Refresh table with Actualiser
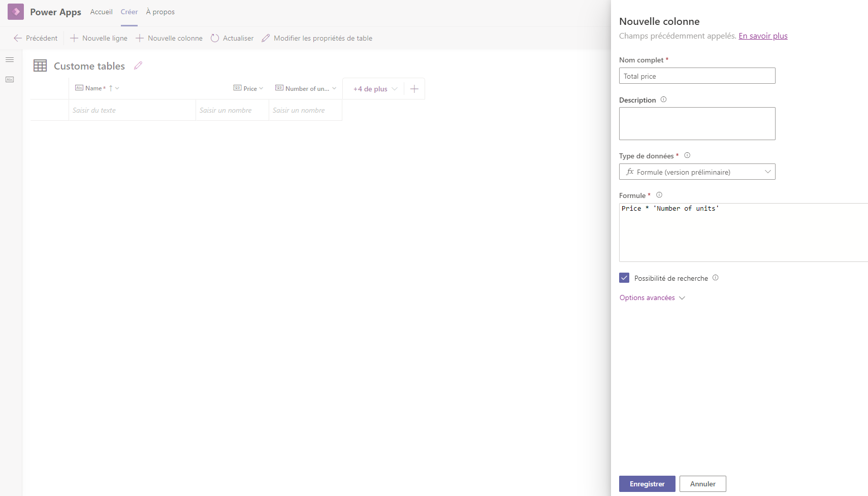868x496 pixels. coord(232,38)
